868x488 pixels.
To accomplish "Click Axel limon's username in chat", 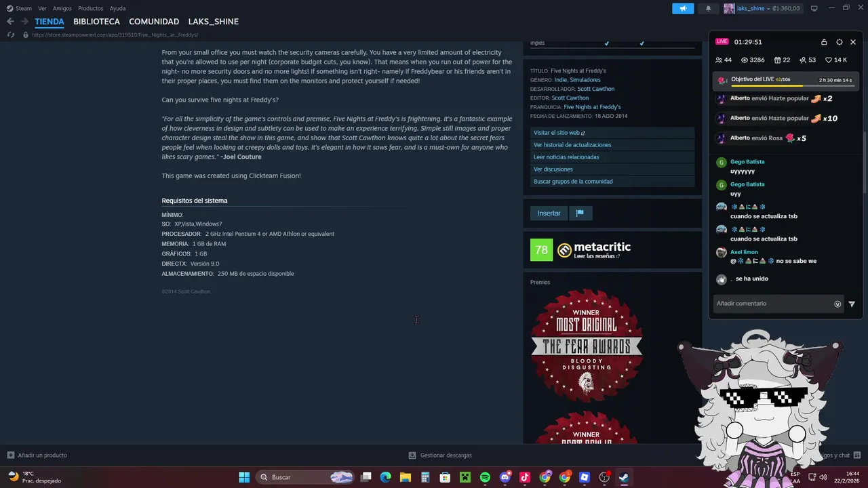I will point(744,252).
